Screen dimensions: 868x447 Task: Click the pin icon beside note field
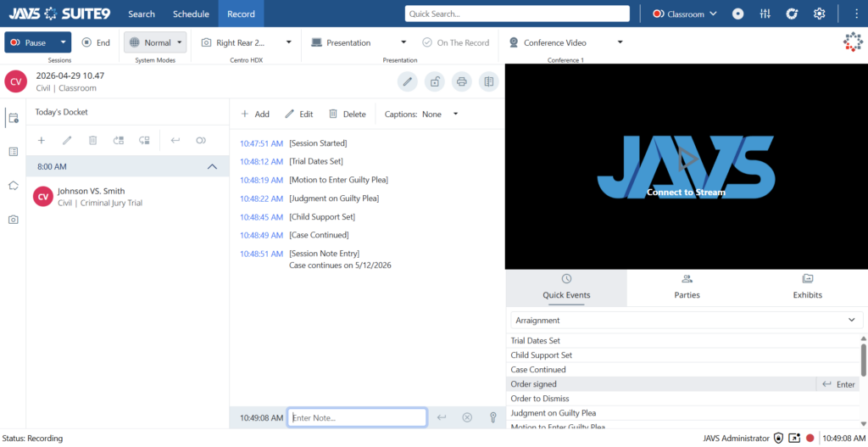coord(492,417)
